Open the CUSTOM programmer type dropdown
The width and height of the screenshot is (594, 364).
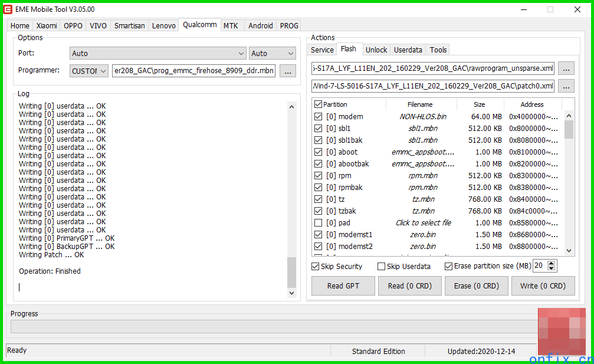89,71
